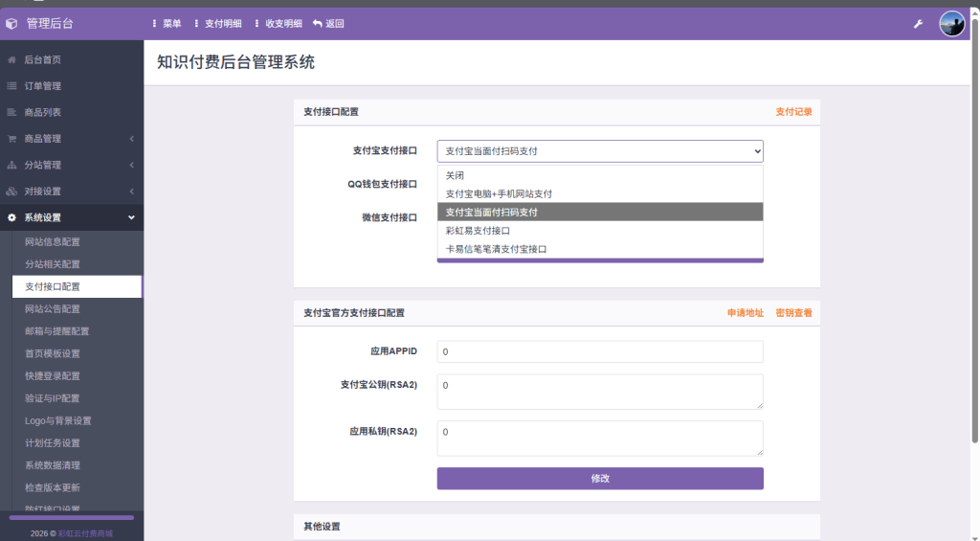Viewport: 980px width, 541px height.
Task: Focus the 应用私钥(RSA2) text area
Action: tap(600, 438)
